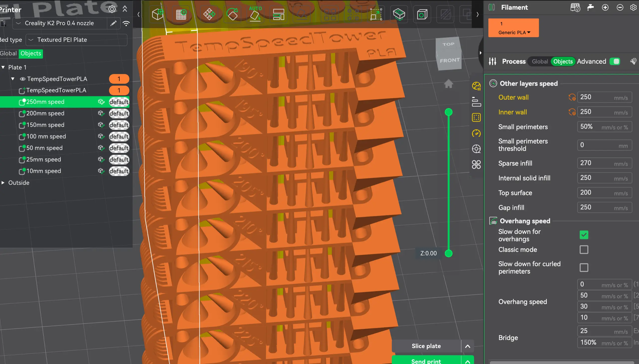Click the orange filament 1 color swatch

pyautogui.click(x=513, y=28)
